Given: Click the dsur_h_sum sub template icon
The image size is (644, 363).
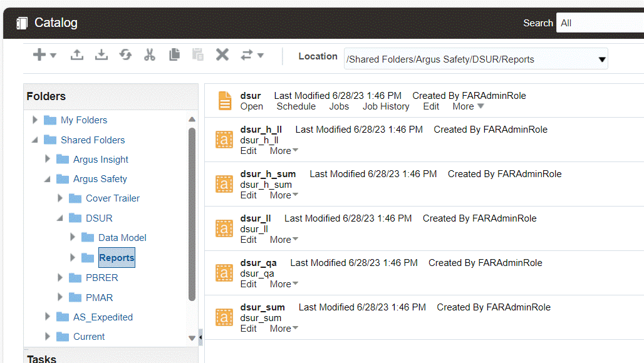Looking at the screenshot, I should pos(224,184).
